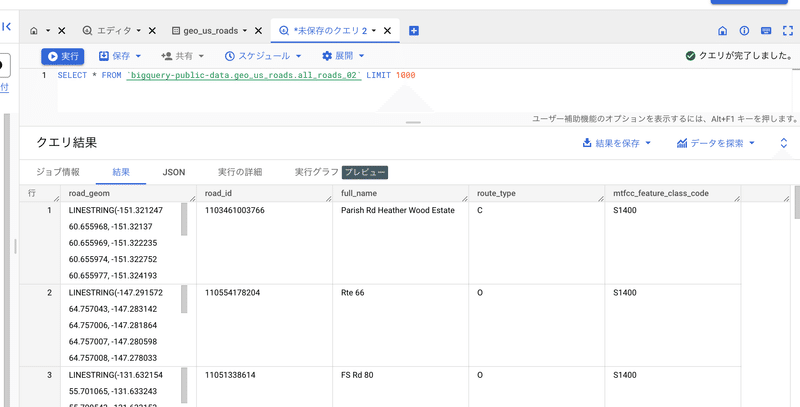Image resolution: width=800 pixels, height=407 pixels.
Task: Close the geo_us_roads tab
Action: click(257, 31)
